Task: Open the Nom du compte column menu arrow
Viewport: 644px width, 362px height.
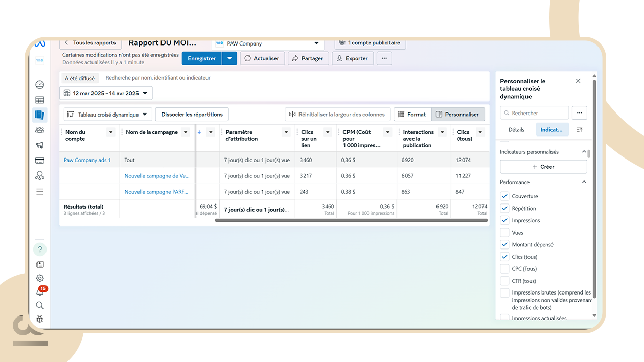Action: pyautogui.click(x=111, y=132)
